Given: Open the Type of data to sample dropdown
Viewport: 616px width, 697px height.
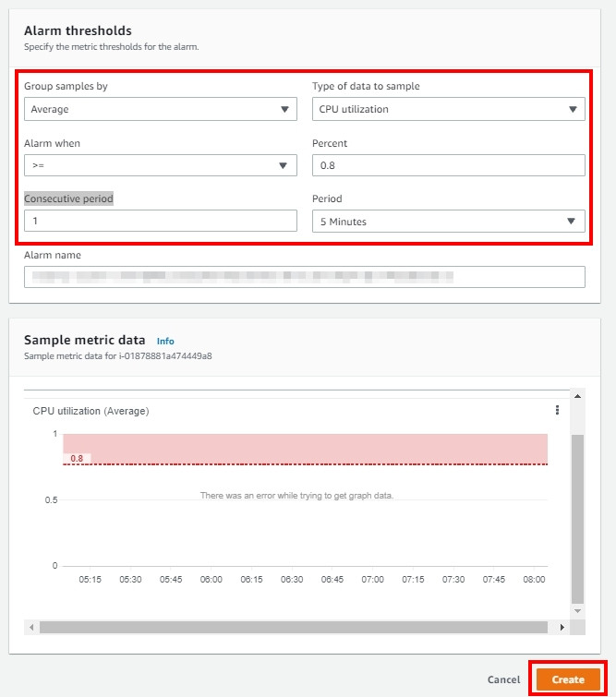Looking at the screenshot, I should [x=448, y=109].
